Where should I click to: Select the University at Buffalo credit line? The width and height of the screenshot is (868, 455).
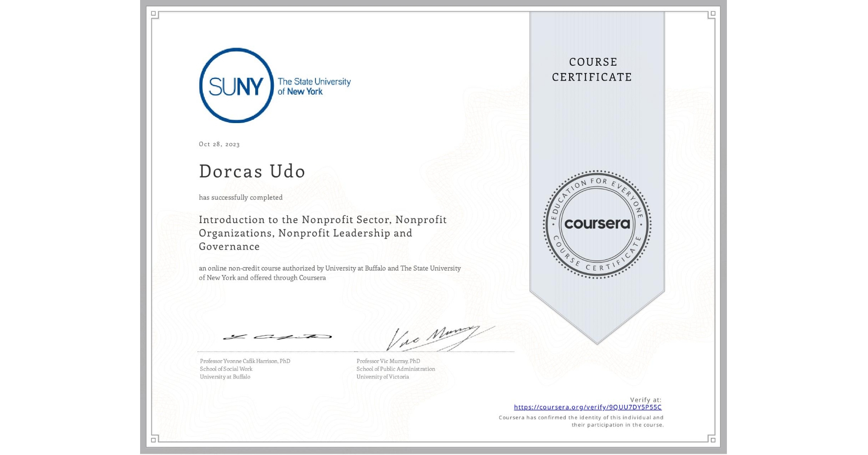(x=224, y=377)
